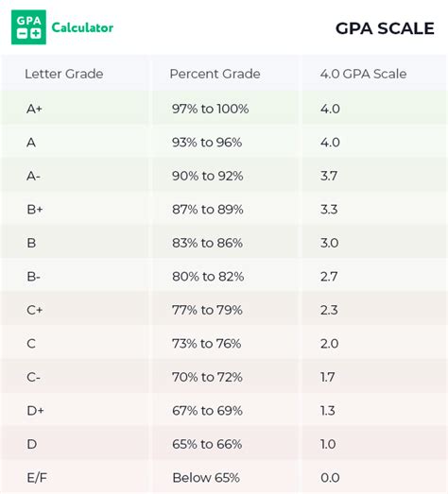Click the 83% to 86% percent cell
This screenshot has height=494, width=448.
(x=207, y=243)
